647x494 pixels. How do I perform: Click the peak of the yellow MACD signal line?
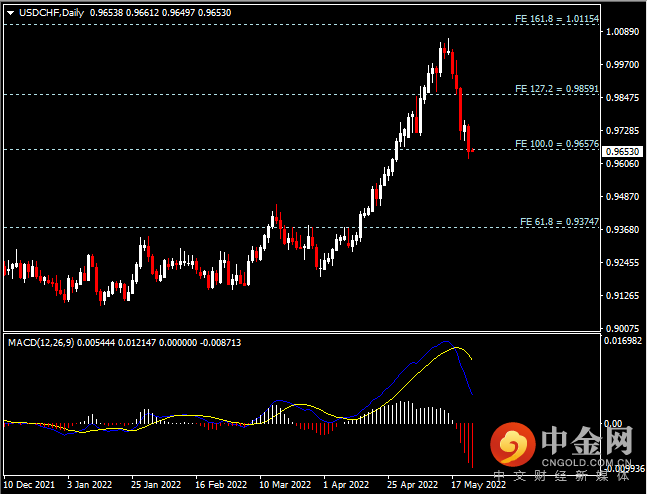pos(456,347)
